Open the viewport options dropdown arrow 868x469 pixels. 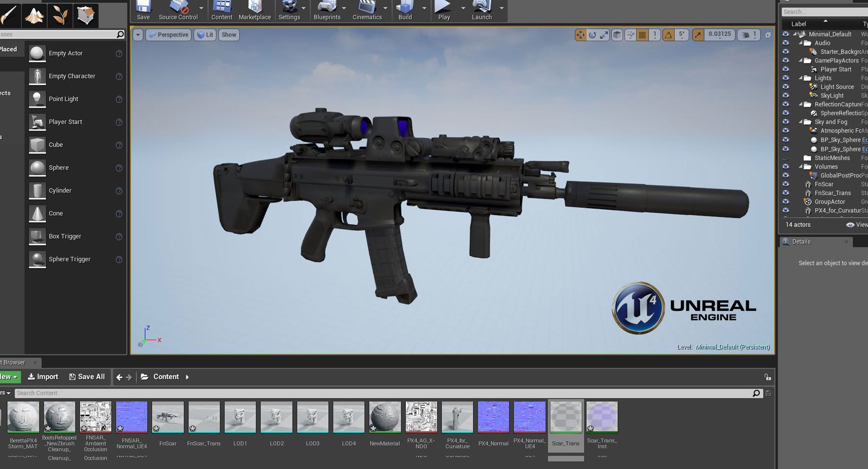[138, 35]
